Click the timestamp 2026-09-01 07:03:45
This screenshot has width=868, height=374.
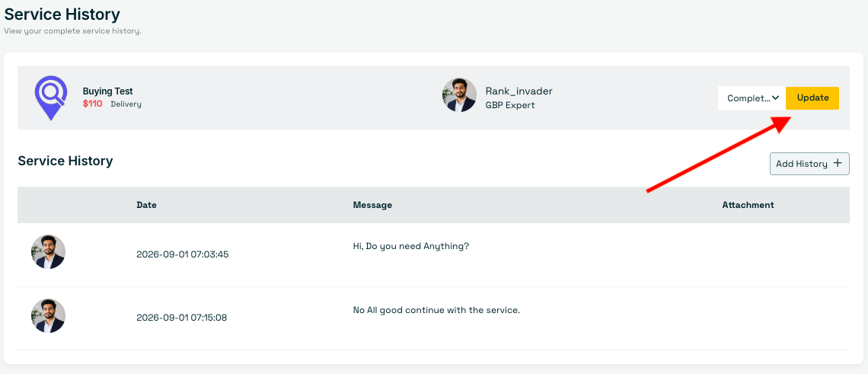[183, 254]
